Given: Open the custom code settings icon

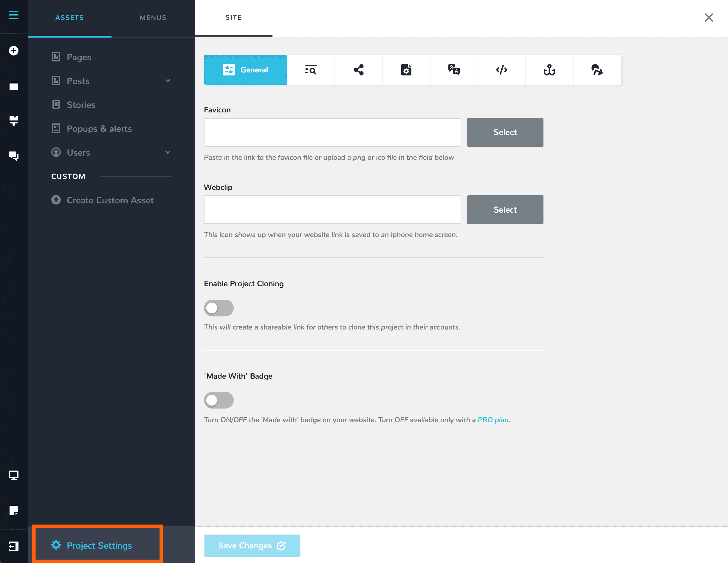Looking at the screenshot, I should click(501, 70).
